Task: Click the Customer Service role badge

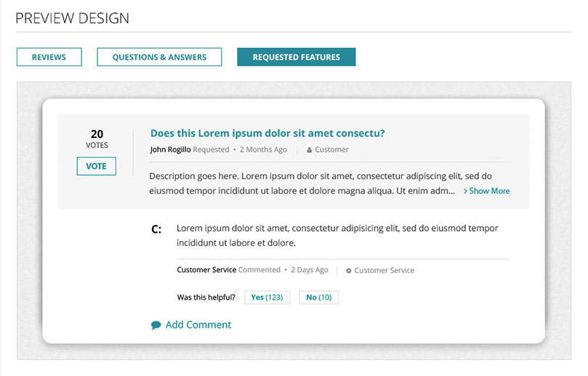Action: coord(384,271)
